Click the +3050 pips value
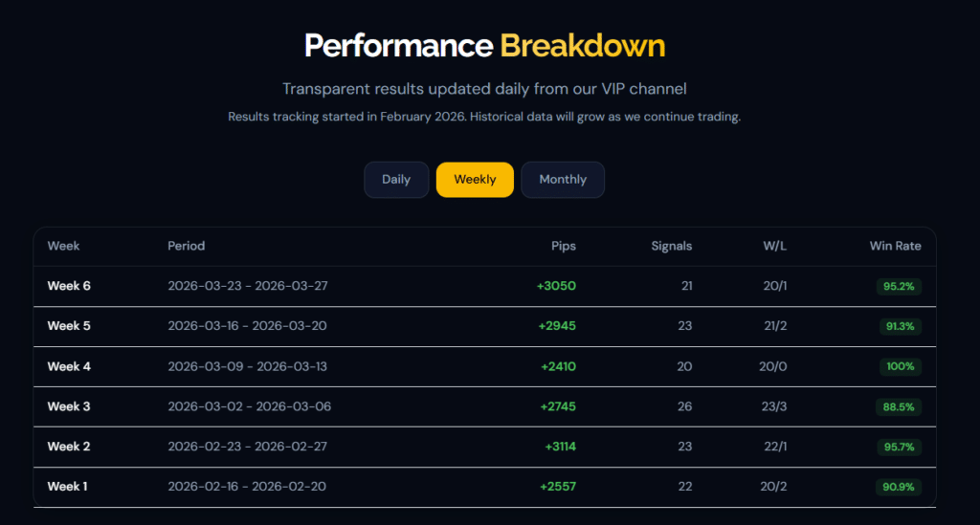The width and height of the screenshot is (980, 525). click(x=556, y=286)
